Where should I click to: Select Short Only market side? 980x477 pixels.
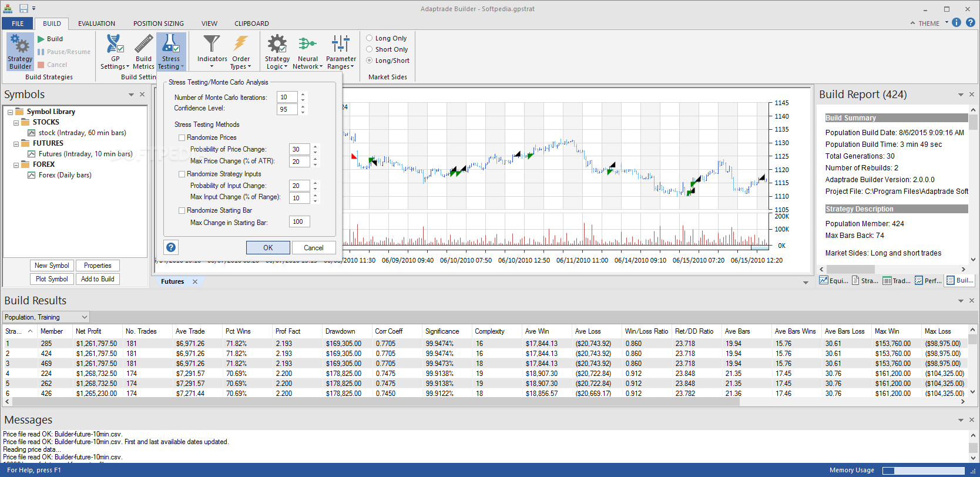(370, 49)
